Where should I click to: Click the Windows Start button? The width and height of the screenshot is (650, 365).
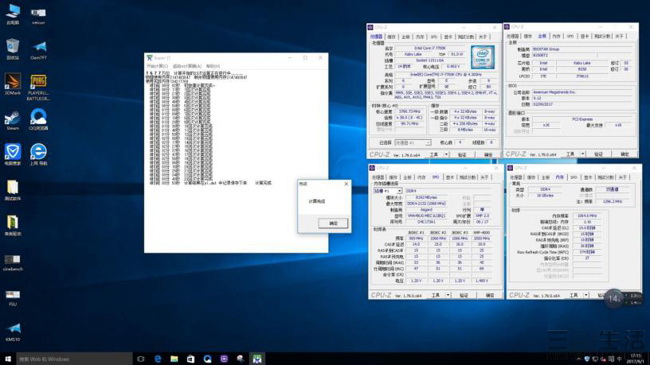click(7, 359)
